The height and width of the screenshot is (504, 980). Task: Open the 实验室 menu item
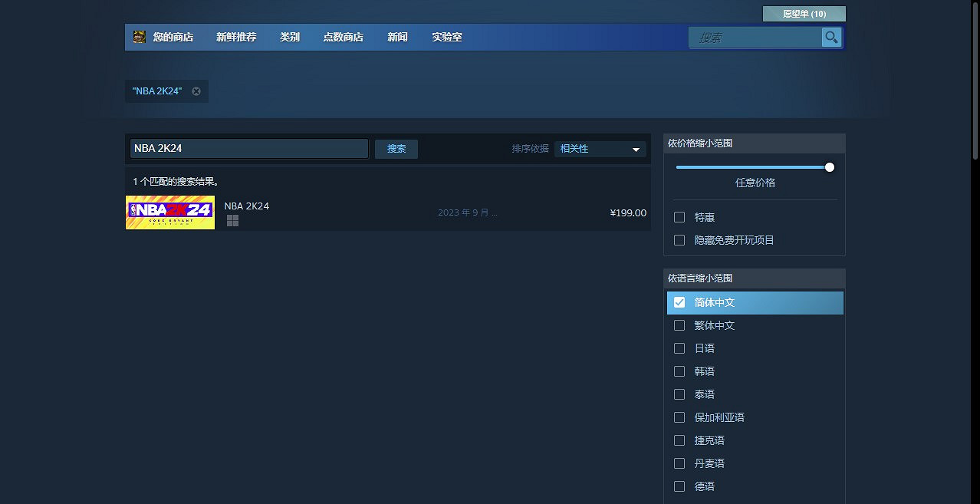click(x=446, y=36)
